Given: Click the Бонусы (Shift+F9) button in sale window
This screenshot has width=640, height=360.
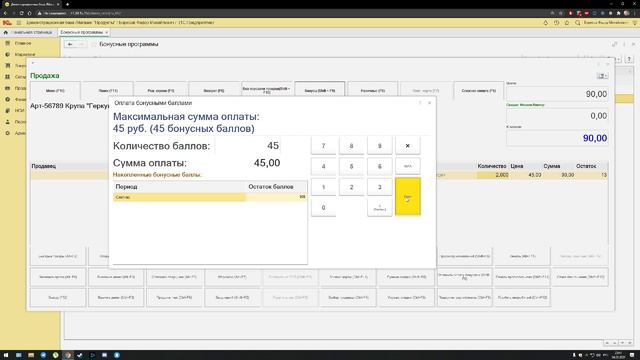Looking at the screenshot, I should click(x=320, y=90).
